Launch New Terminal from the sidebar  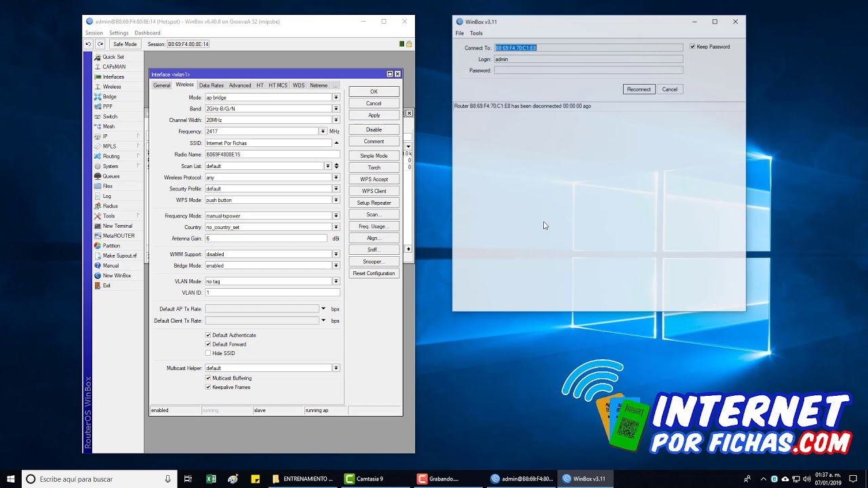coord(117,226)
